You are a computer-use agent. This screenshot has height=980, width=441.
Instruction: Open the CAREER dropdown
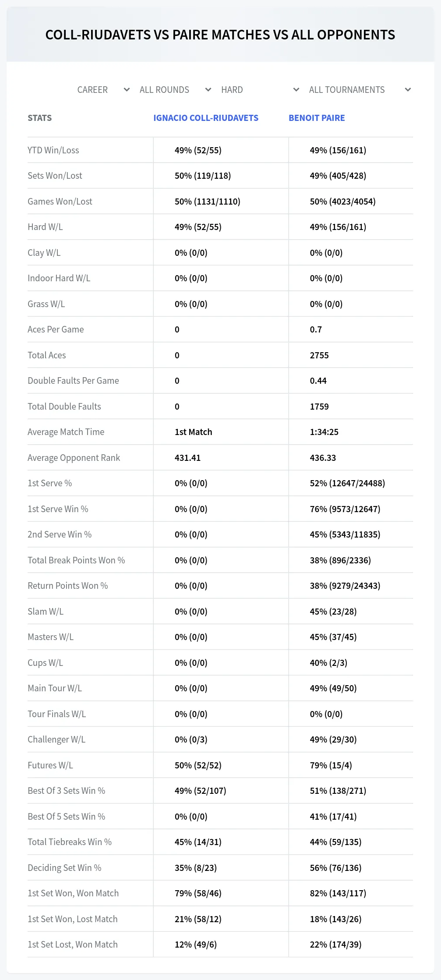click(x=103, y=90)
